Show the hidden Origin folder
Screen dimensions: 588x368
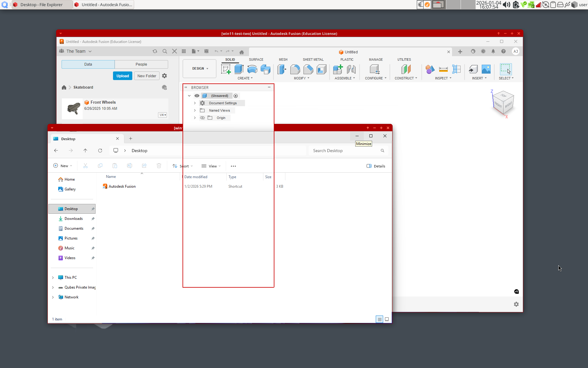tap(202, 118)
